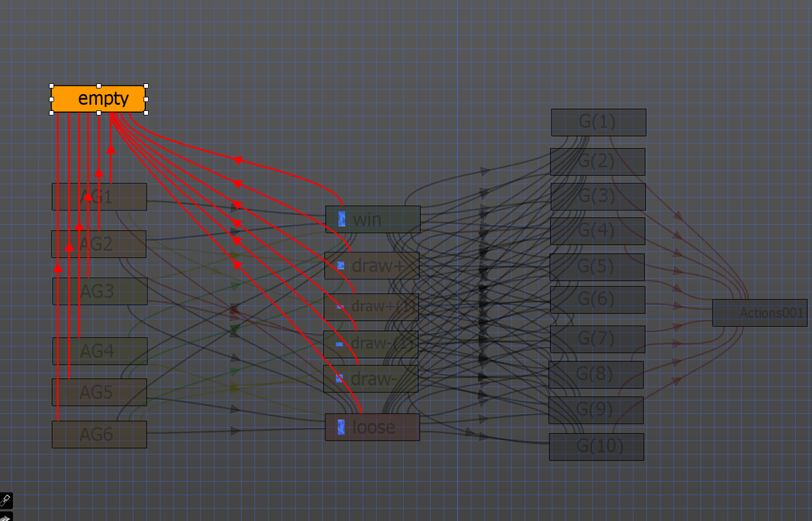Select the AG2 node
This screenshot has width=812, height=521.
pos(99,244)
